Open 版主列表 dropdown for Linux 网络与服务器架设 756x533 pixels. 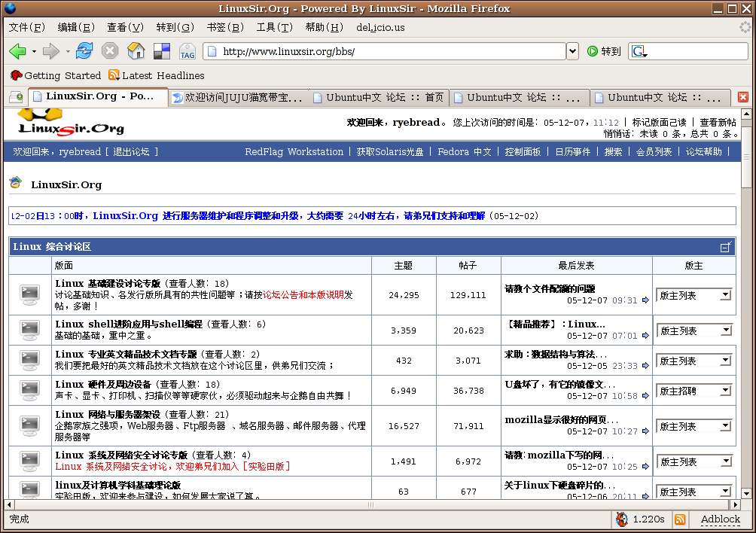click(x=694, y=427)
